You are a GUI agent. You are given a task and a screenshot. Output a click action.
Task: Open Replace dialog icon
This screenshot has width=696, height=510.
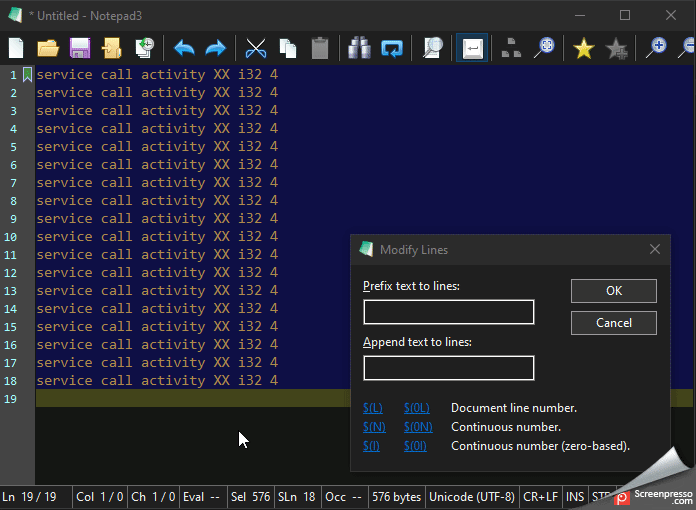point(392,48)
